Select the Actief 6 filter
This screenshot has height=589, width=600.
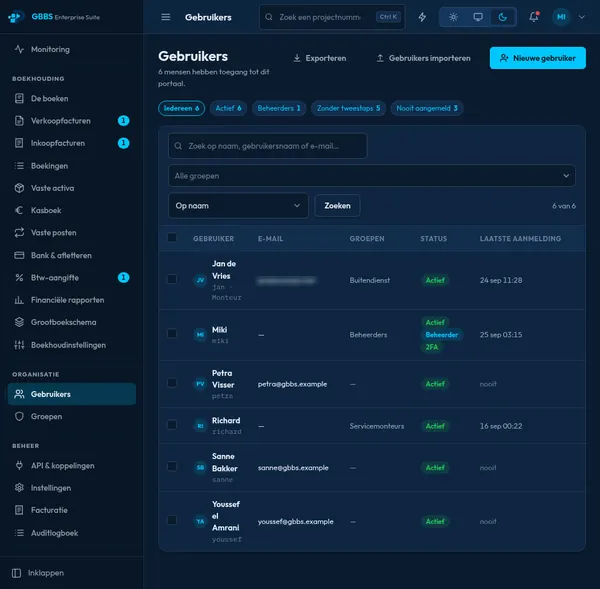(x=228, y=108)
